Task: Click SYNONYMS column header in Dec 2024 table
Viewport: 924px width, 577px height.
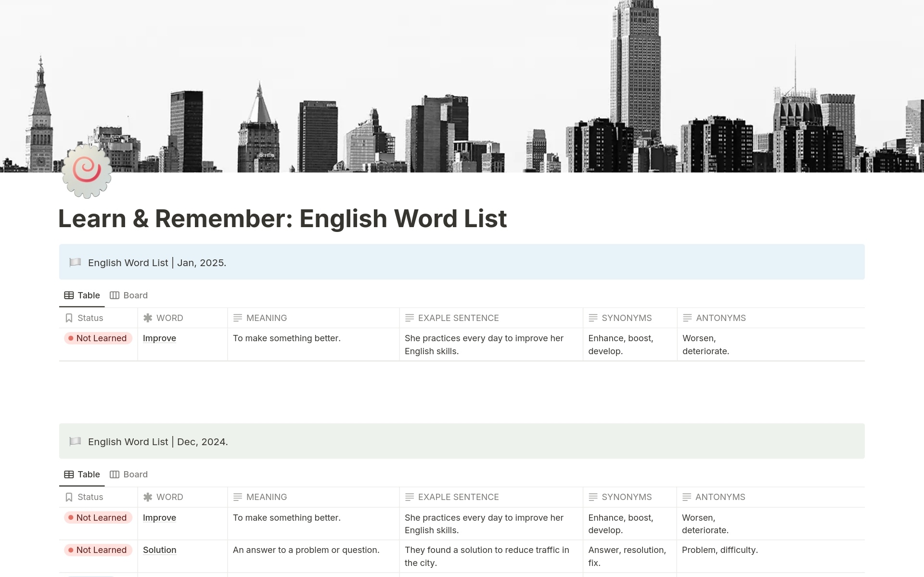Action: [629, 497]
